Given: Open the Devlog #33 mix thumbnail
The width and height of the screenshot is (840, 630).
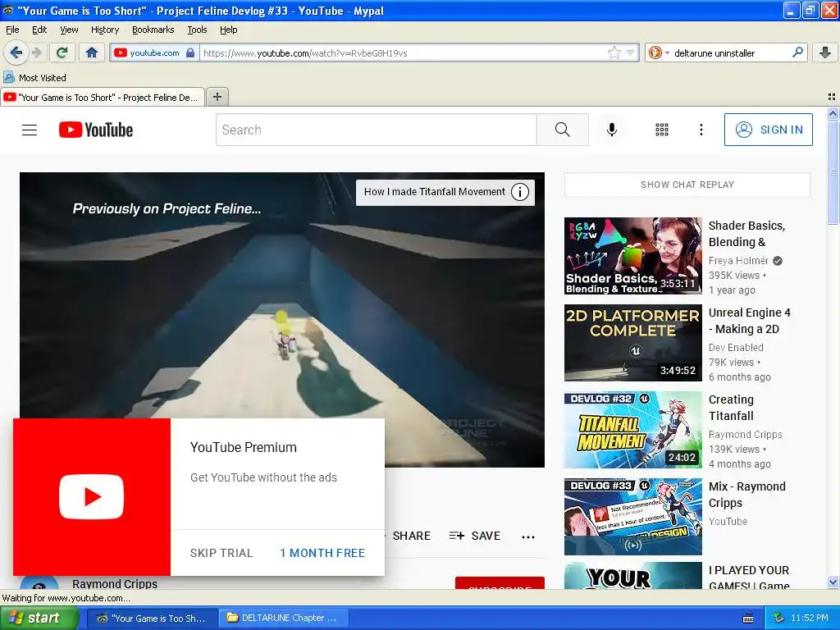Looking at the screenshot, I should [632, 517].
